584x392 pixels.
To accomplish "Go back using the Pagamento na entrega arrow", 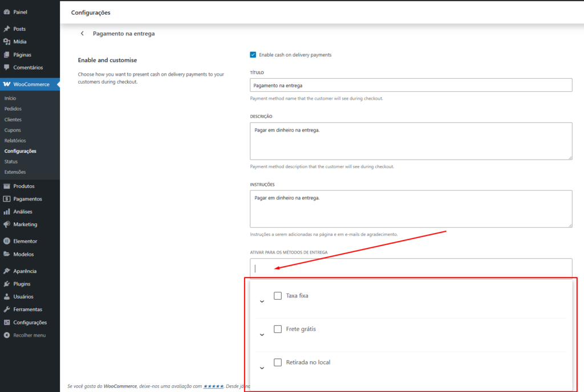I will click(x=82, y=34).
